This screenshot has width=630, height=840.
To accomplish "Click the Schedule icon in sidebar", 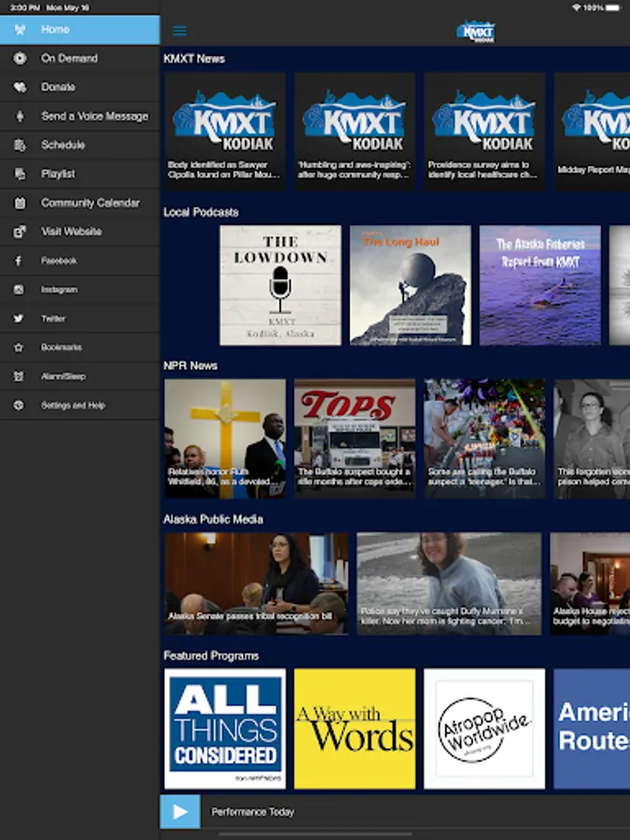I will 20,146.
